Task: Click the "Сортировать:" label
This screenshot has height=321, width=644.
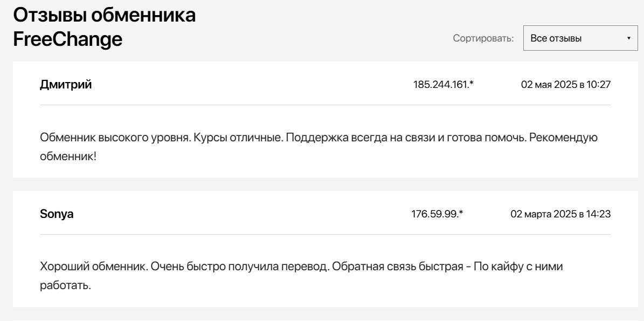Action: coord(483,39)
